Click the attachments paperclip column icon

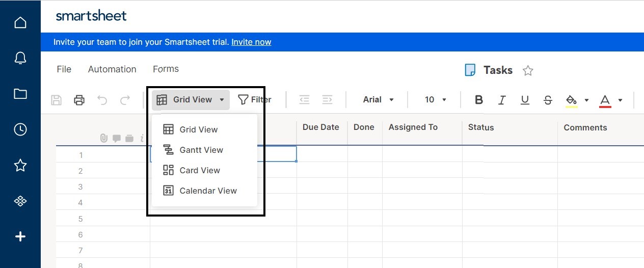(104, 138)
